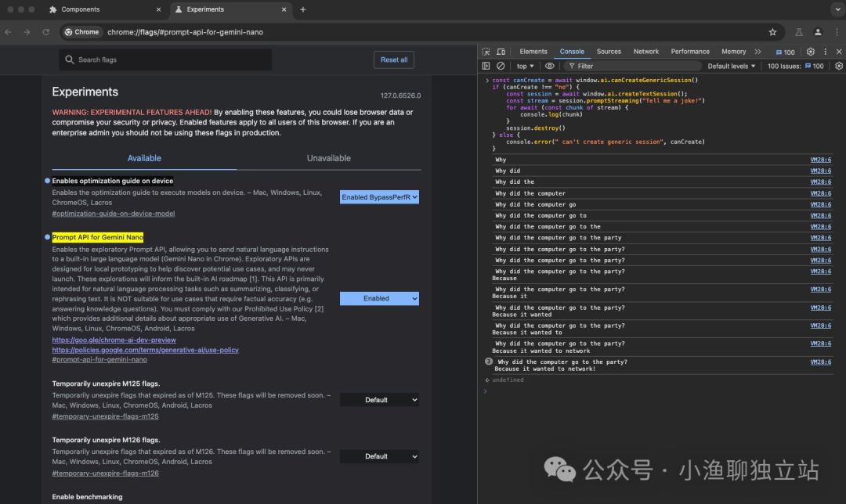Viewport: 846px width, 504px height.
Task: Open a new tab with the plus button
Action: [x=302, y=9]
